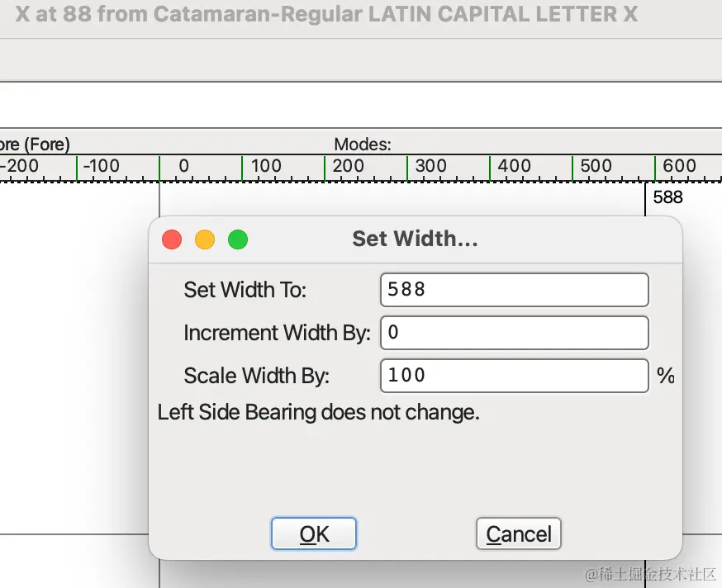Select the Fore layer label

pyautogui.click(x=35, y=145)
